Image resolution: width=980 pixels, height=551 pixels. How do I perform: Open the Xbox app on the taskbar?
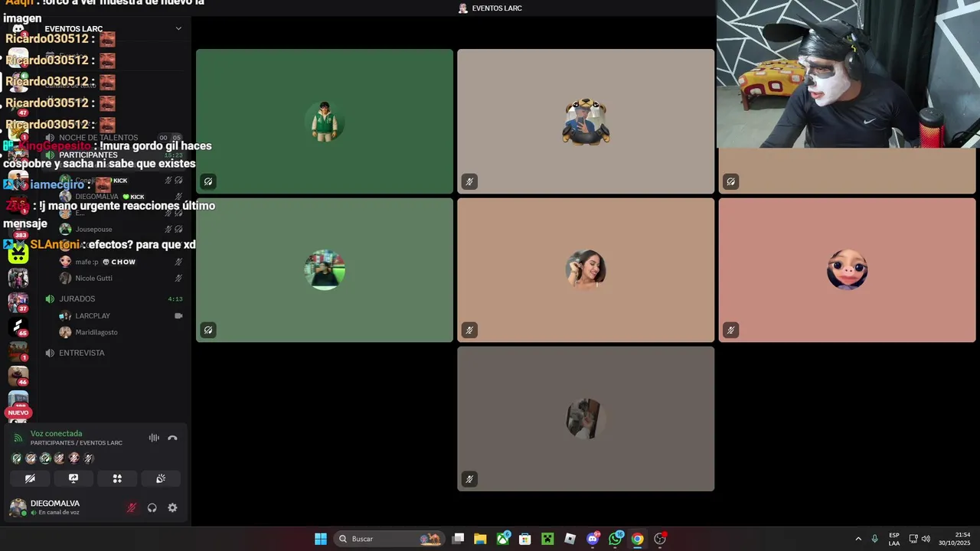[503, 539]
